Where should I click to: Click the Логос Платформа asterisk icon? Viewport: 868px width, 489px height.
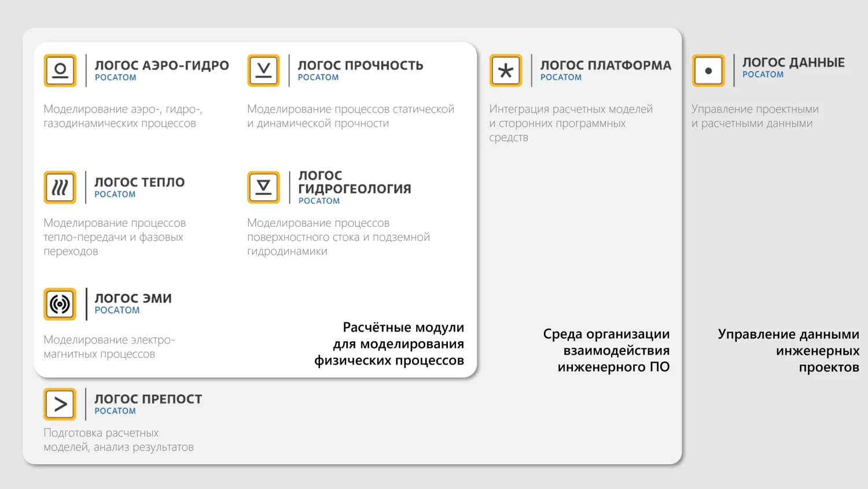tap(506, 71)
